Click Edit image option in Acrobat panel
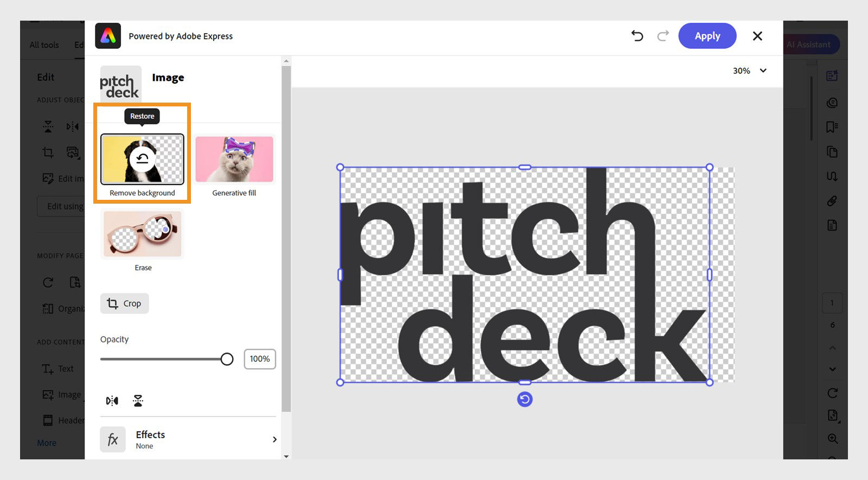The image size is (868, 480). 63,179
